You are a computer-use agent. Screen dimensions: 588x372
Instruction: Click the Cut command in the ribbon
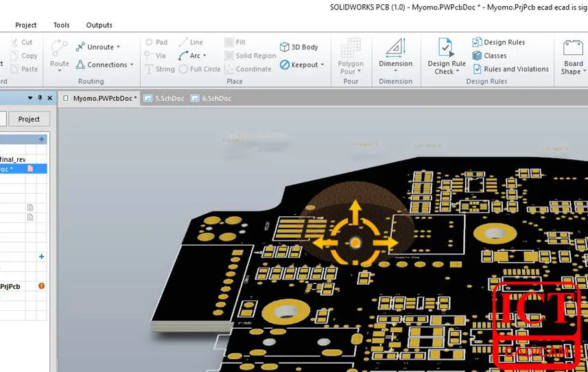pos(22,42)
